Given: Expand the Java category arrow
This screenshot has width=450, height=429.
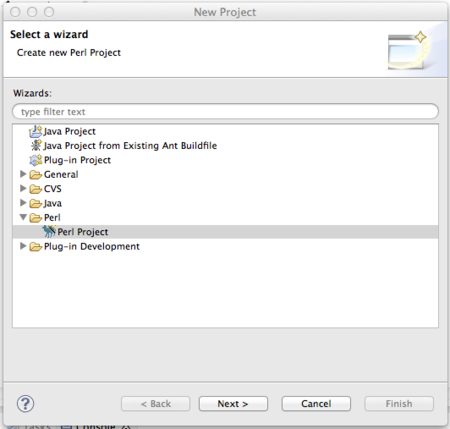Looking at the screenshot, I should [23, 203].
